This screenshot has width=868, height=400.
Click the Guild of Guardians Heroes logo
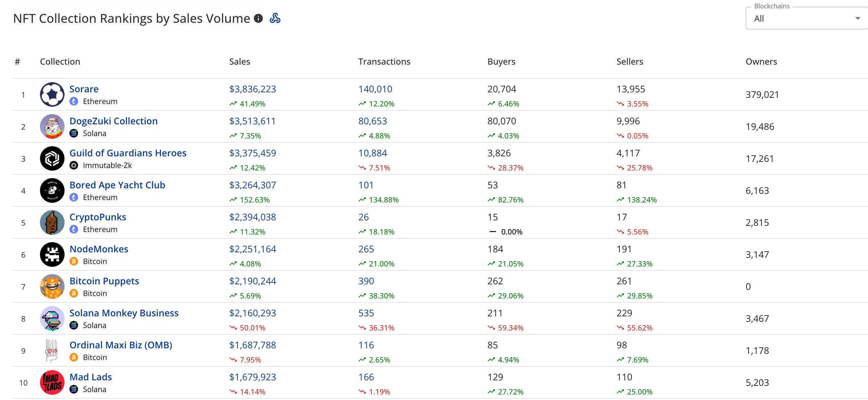click(x=52, y=158)
